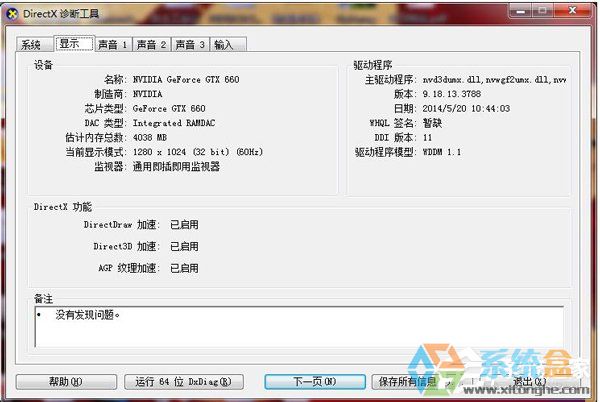Click the 当前显示模式 field label
Image resolution: width=600 pixels, height=402 pixels.
tap(96, 152)
